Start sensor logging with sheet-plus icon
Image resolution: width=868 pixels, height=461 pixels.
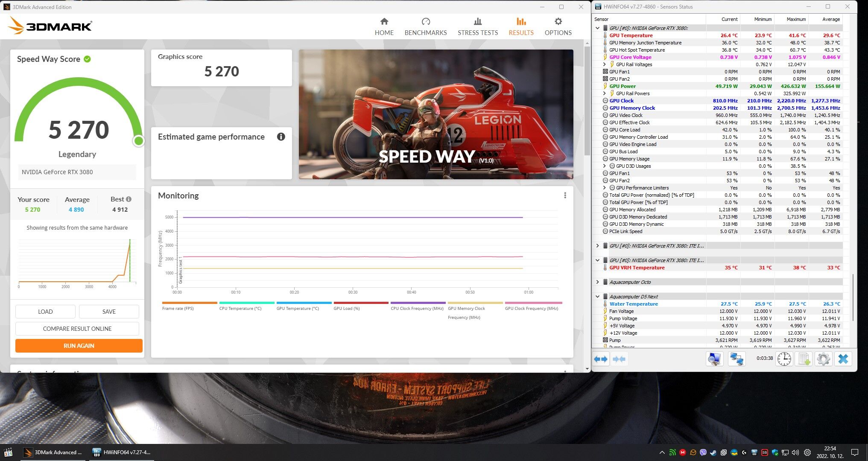pyautogui.click(x=804, y=359)
